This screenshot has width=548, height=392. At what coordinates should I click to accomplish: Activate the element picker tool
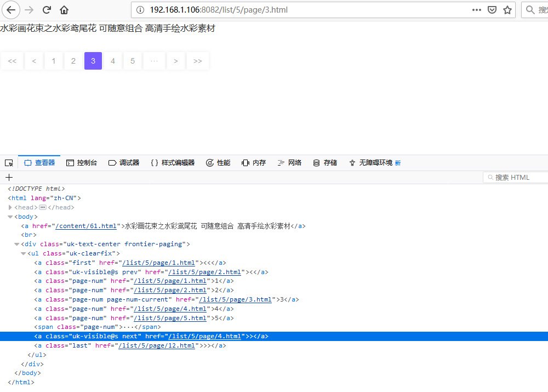(9, 163)
